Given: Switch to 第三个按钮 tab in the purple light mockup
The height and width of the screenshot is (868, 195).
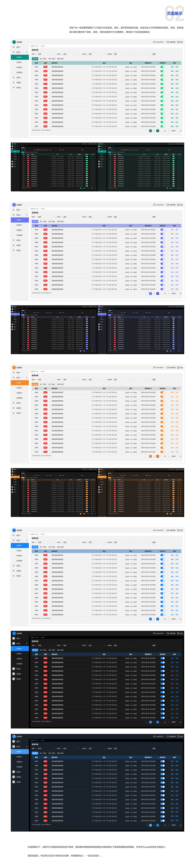Looking at the screenshot, I should coord(52,222).
